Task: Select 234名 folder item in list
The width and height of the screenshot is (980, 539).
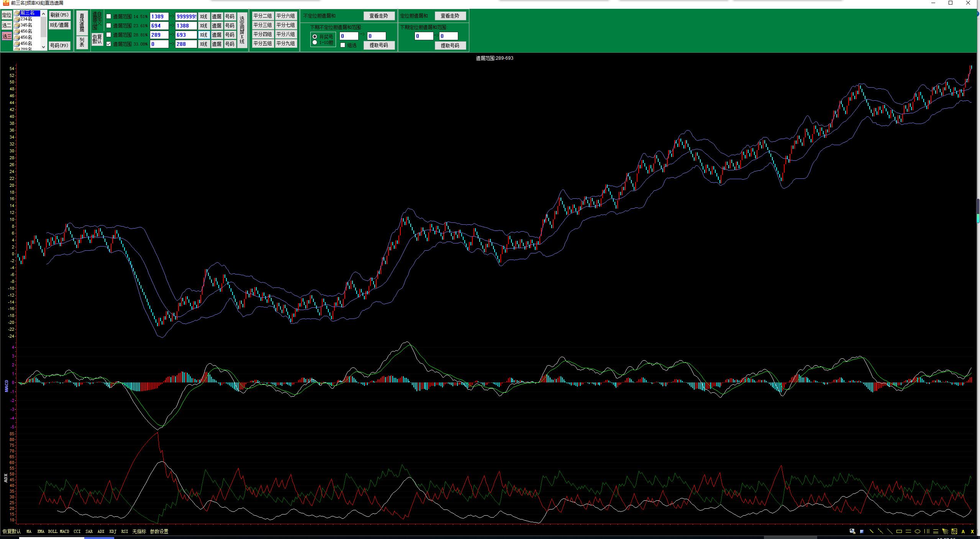Action: [24, 19]
